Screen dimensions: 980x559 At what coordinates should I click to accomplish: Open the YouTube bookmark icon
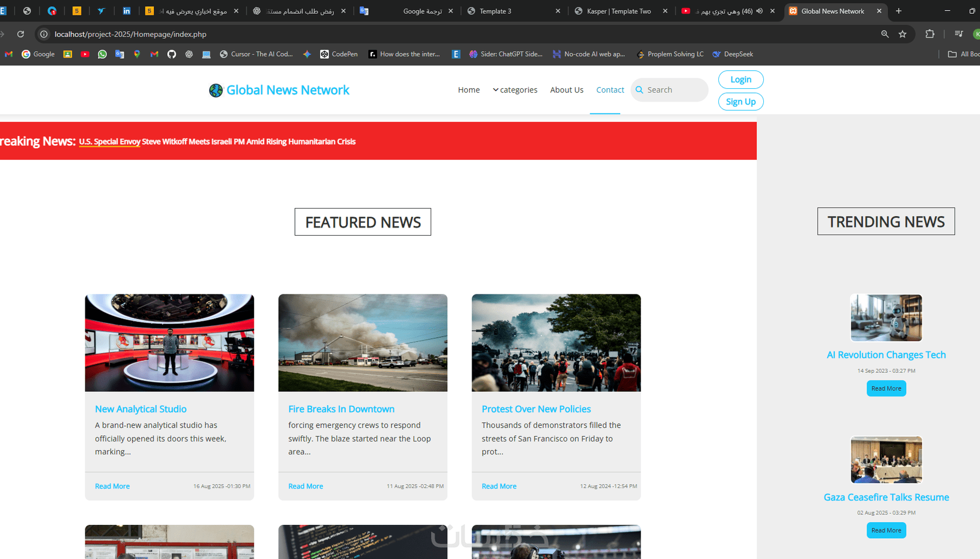[85, 54]
